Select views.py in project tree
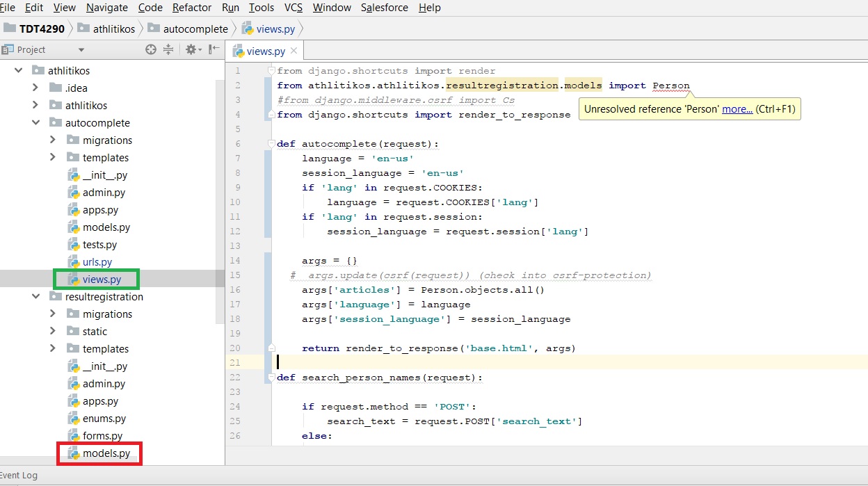 point(94,280)
